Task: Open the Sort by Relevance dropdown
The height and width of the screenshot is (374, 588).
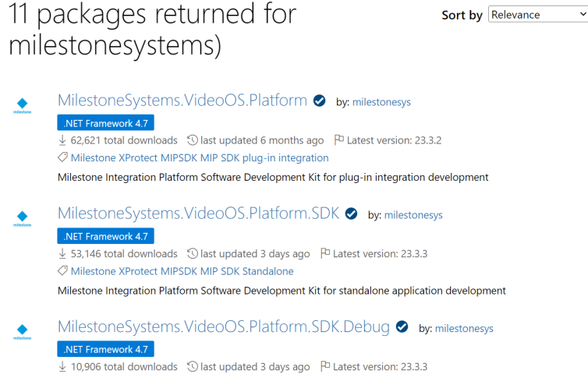Action: [x=537, y=15]
